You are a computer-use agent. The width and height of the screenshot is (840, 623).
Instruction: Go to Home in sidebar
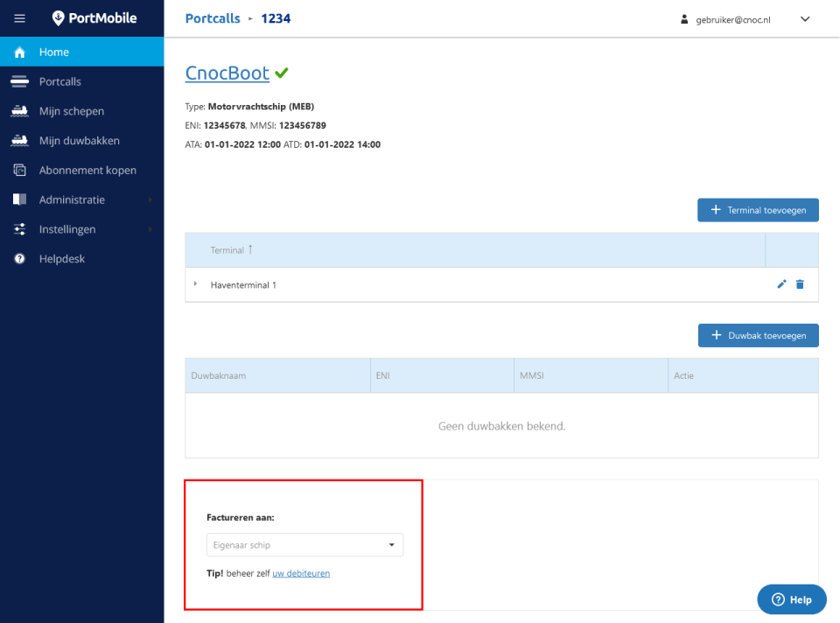(x=54, y=52)
